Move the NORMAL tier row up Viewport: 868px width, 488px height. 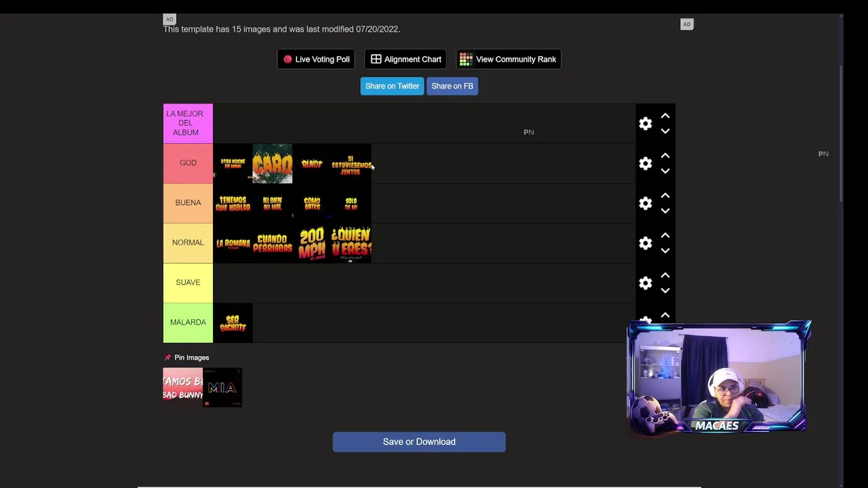click(665, 236)
